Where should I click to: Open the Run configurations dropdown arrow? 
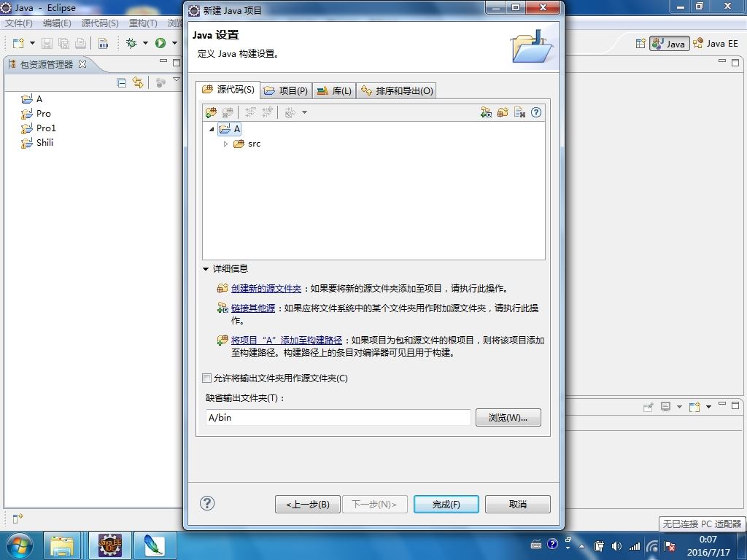click(174, 43)
